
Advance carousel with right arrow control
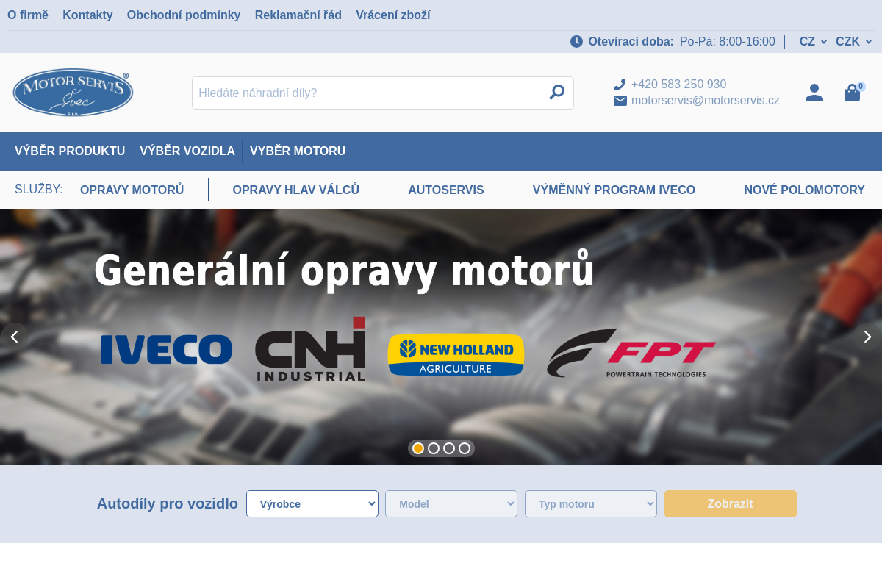(867, 336)
